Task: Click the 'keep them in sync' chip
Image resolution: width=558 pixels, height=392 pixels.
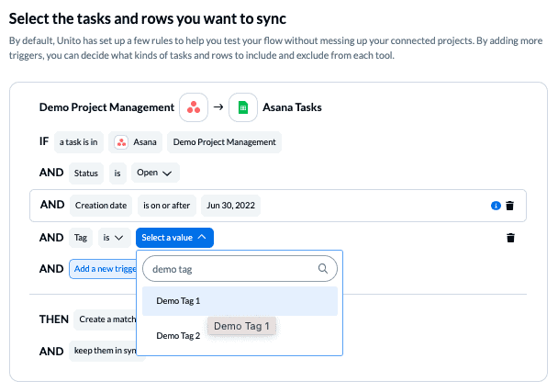Action: (x=103, y=351)
